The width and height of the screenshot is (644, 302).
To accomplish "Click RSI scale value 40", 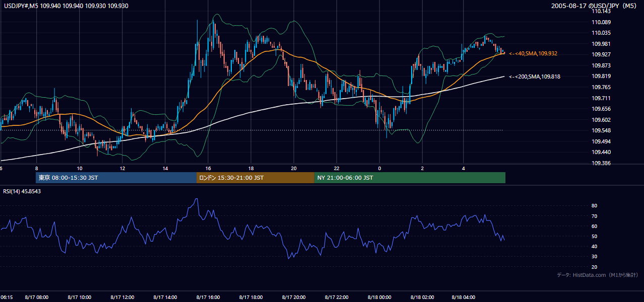I will click(x=594, y=246).
